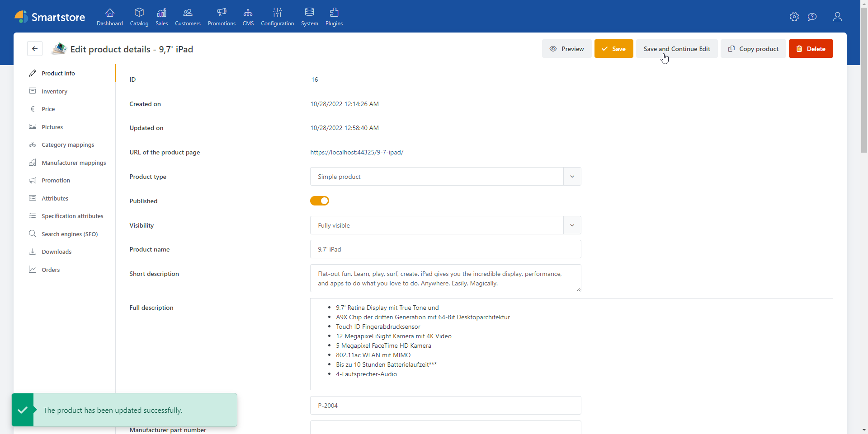
Task: Open the Search engines (SEO) section
Action: click(x=69, y=233)
